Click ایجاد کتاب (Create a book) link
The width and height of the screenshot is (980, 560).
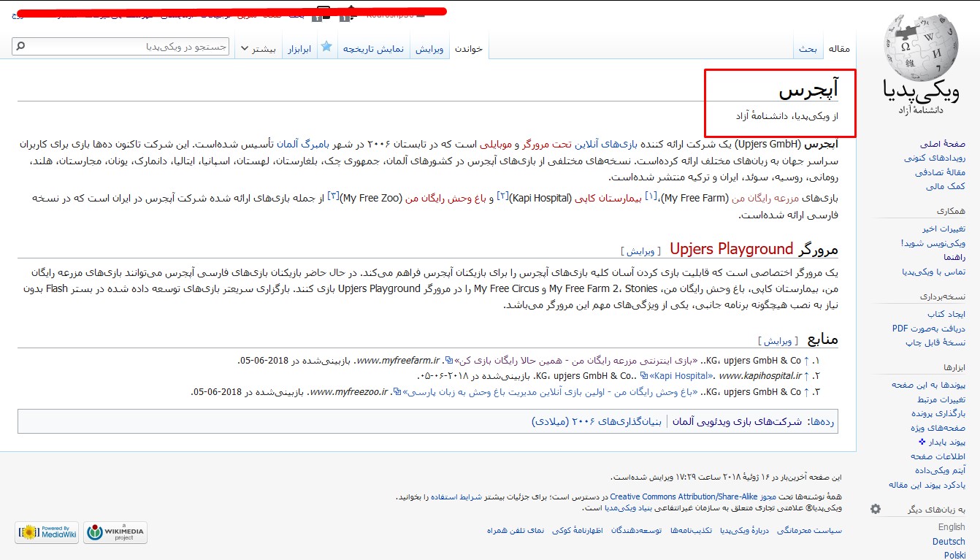click(946, 314)
